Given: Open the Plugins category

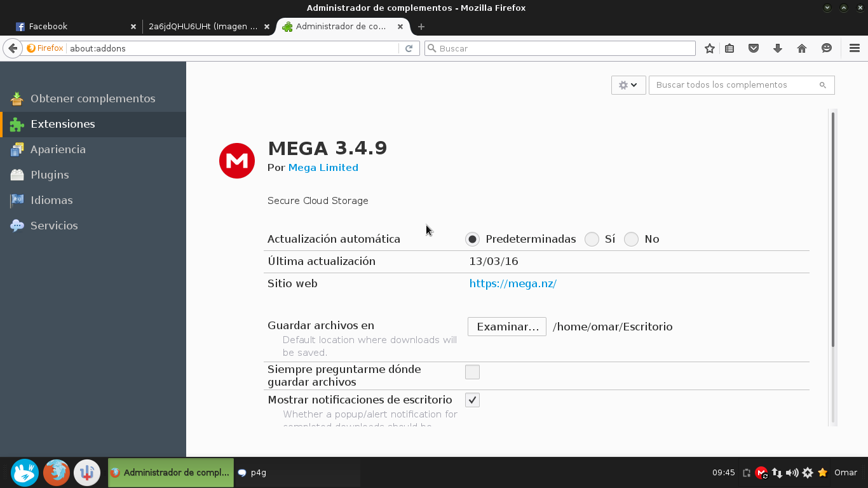Looking at the screenshot, I should click(93, 175).
